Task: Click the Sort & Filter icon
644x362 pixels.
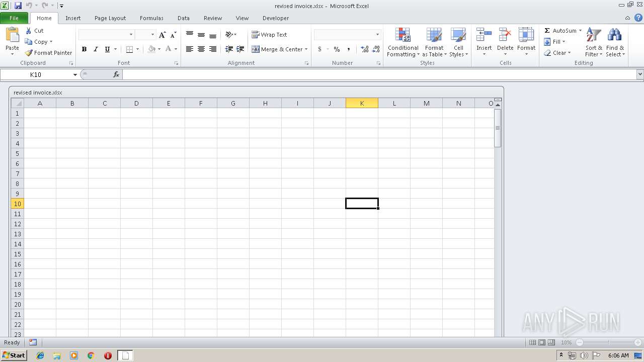Action: [594, 35]
